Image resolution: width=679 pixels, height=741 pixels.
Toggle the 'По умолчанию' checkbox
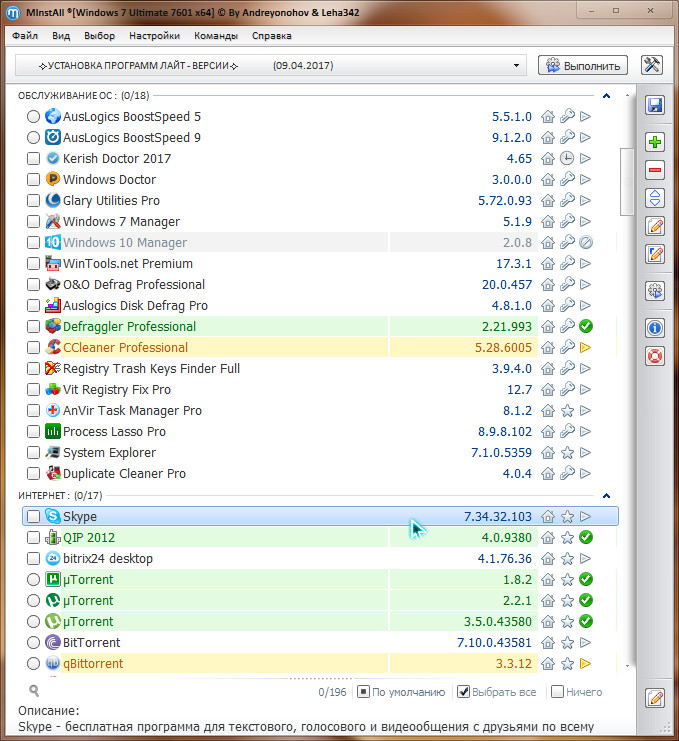[363, 692]
